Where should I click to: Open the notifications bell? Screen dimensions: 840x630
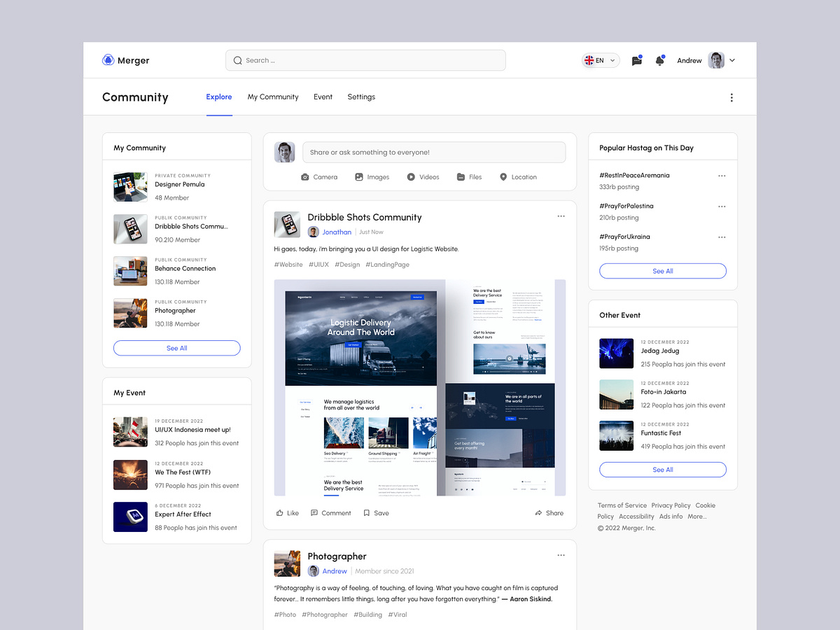coord(659,61)
